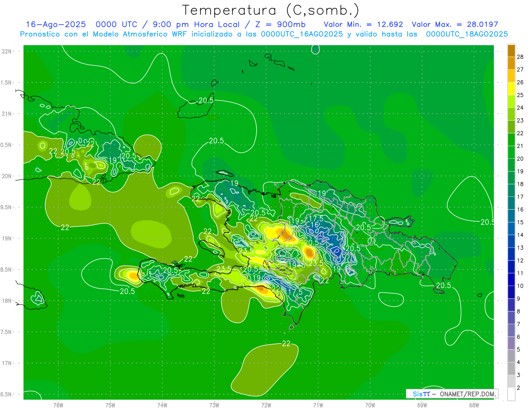Click the "68W" longitude axis label

pyautogui.click(x=474, y=405)
